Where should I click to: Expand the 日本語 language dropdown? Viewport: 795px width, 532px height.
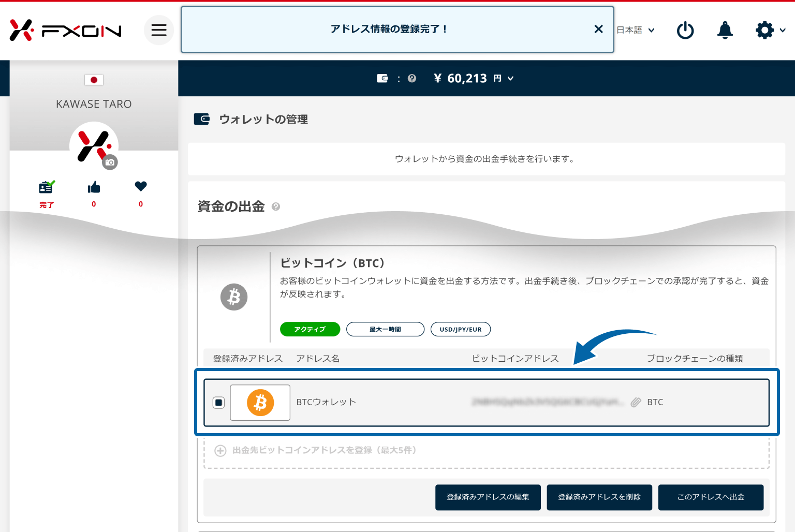(x=636, y=30)
